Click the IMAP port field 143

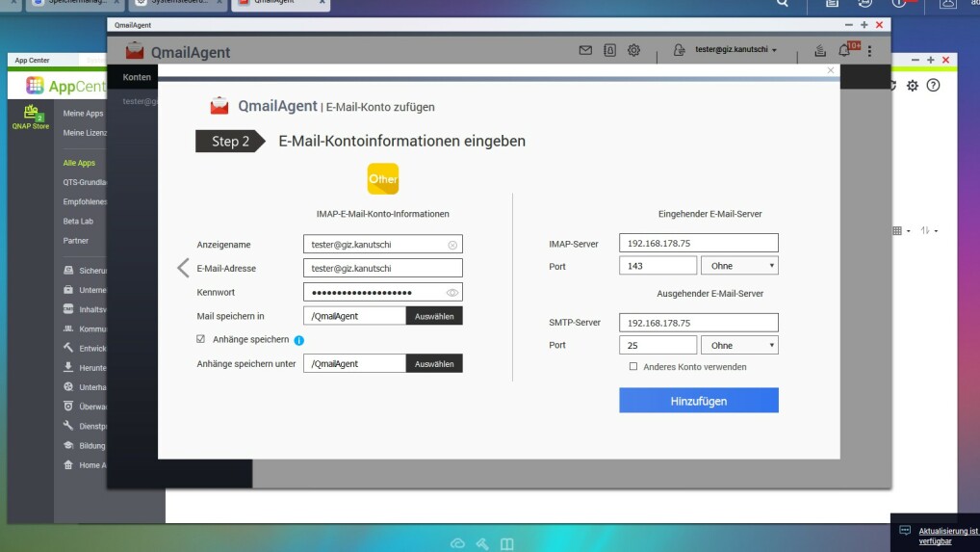pyautogui.click(x=658, y=266)
